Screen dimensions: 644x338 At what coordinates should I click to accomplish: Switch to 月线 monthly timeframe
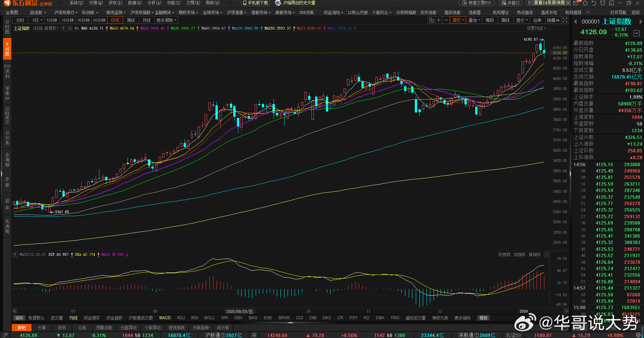tap(147, 20)
